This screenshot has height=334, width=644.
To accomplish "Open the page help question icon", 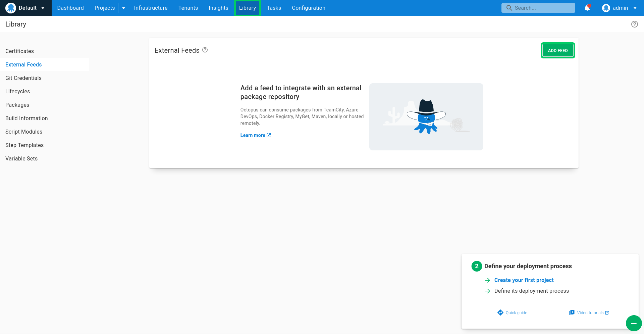I will (x=634, y=24).
